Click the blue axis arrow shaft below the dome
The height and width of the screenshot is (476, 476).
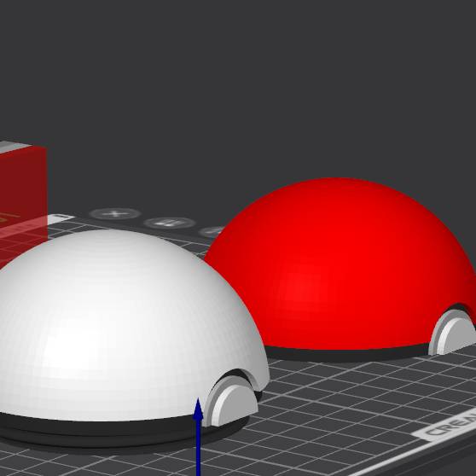[198, 449]
